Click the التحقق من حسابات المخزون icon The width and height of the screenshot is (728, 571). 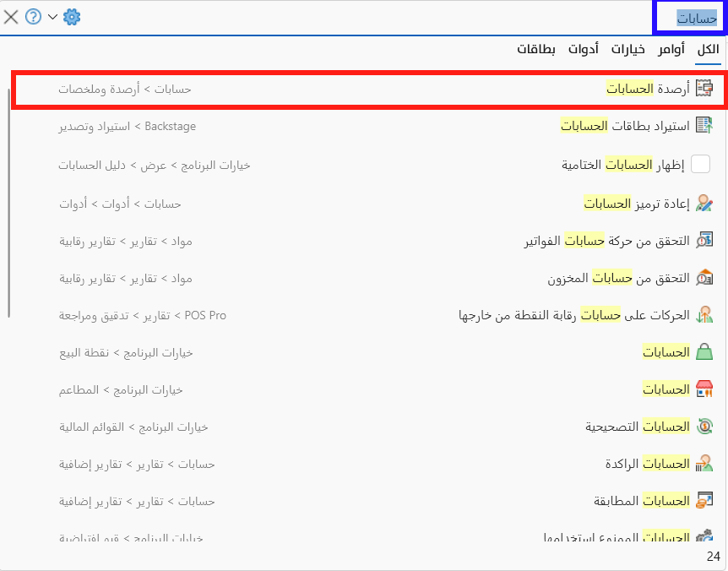pos(704,277)
